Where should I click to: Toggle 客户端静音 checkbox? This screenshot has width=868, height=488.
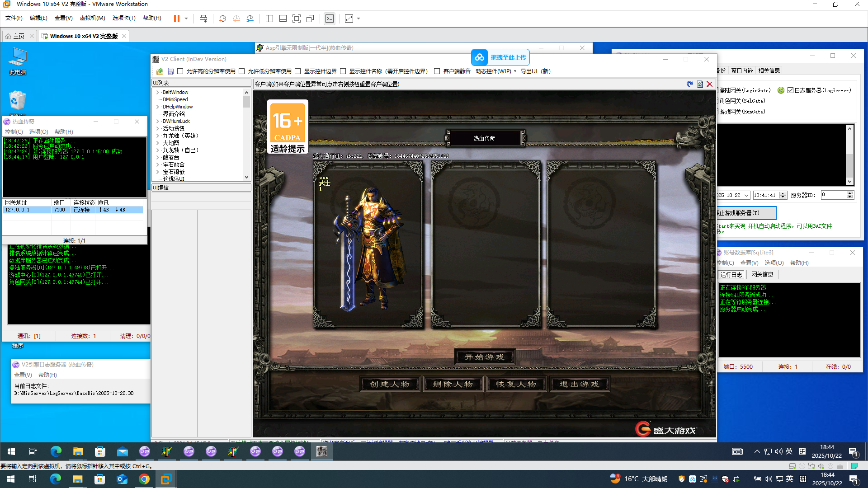pyautogui.click(x=437, y=71)
